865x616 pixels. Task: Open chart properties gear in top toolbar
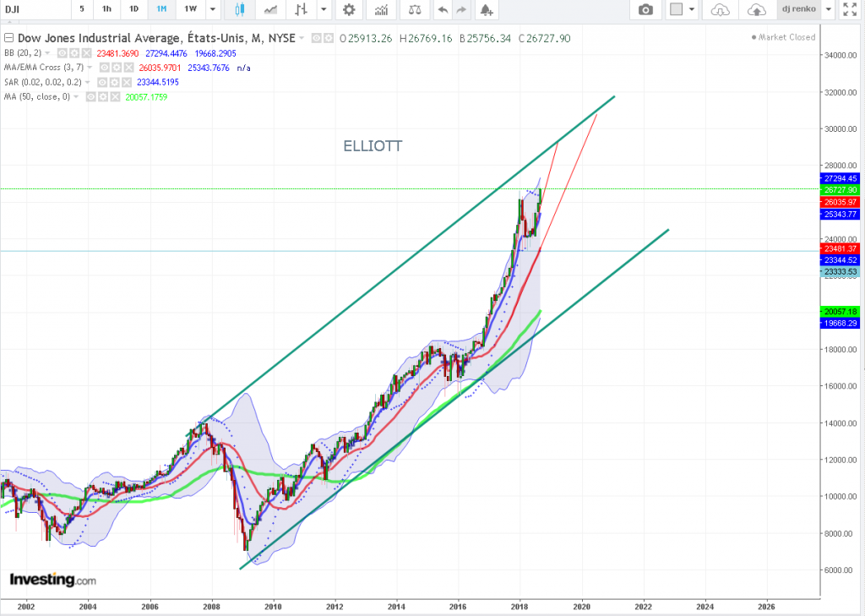[x=349, y=9]
